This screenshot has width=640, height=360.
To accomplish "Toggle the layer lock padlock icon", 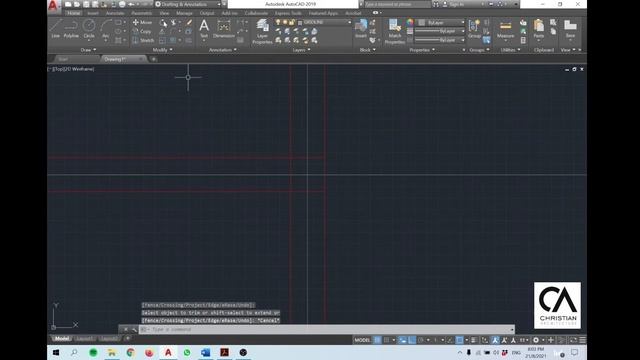I will click(x=292, y=22).
